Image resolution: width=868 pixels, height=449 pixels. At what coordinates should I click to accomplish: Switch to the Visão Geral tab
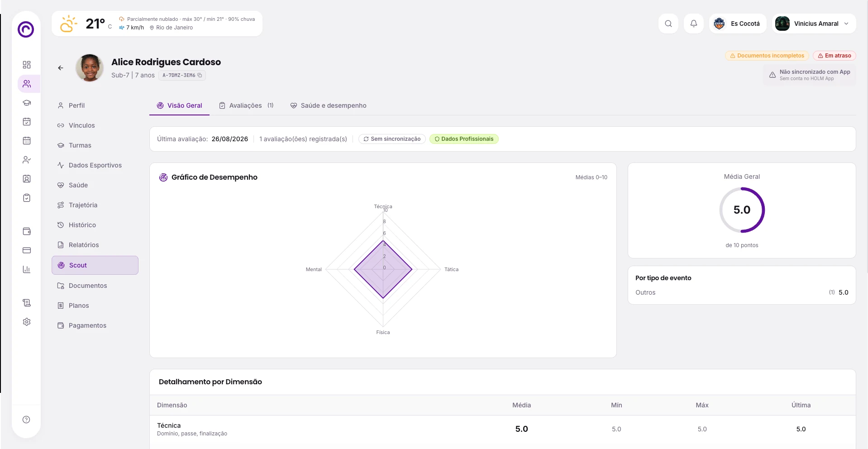[179, 105]
